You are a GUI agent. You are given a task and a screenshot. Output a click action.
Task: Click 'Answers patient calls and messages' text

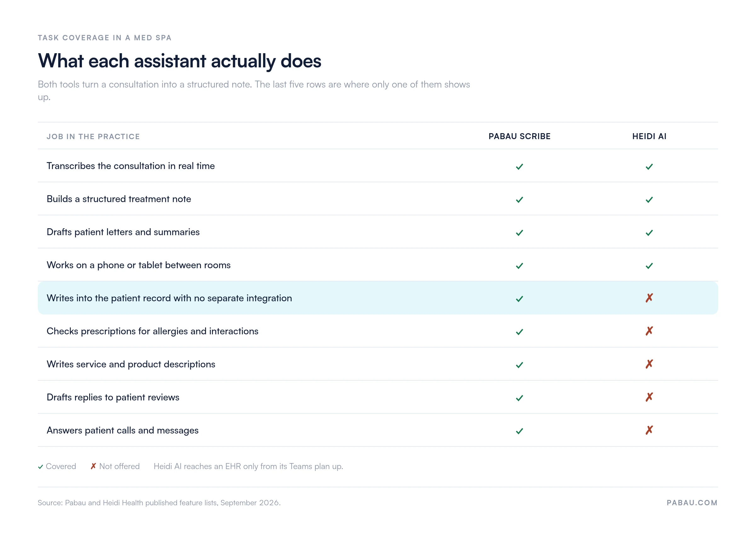tap(122, 430)
